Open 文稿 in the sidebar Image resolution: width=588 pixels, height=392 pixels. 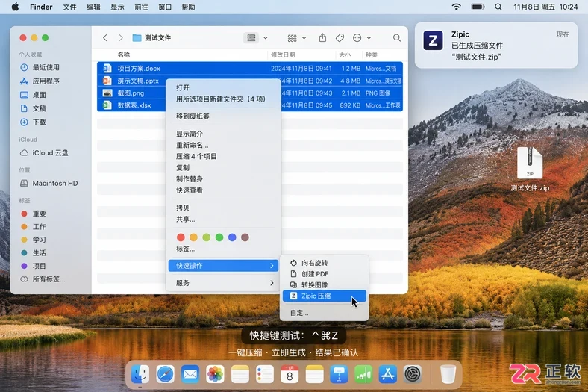pos(34,108)
